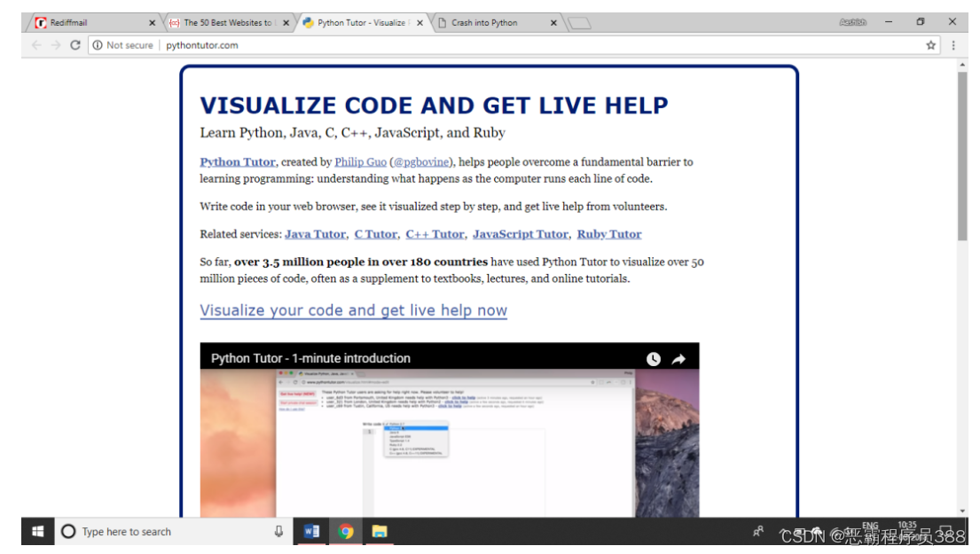Open a new browser tab
The width and height of the screenshot is (980, 554).
(x=579, y=23)
